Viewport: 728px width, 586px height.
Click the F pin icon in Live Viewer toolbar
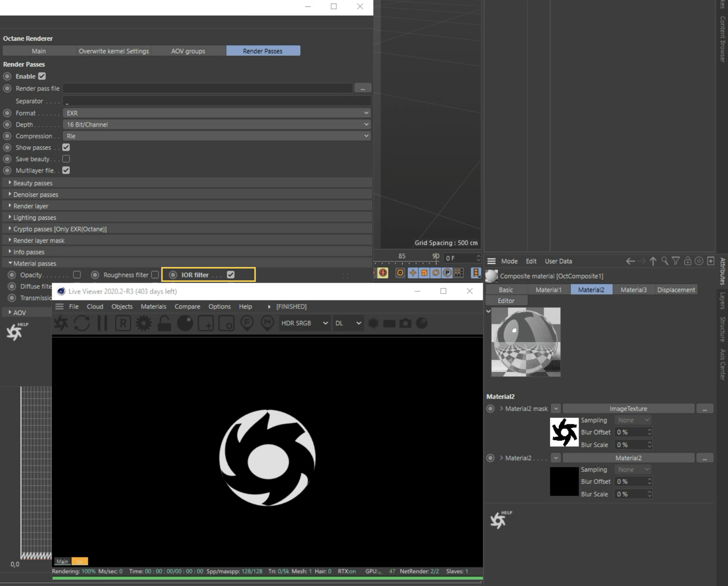point(247,323)
